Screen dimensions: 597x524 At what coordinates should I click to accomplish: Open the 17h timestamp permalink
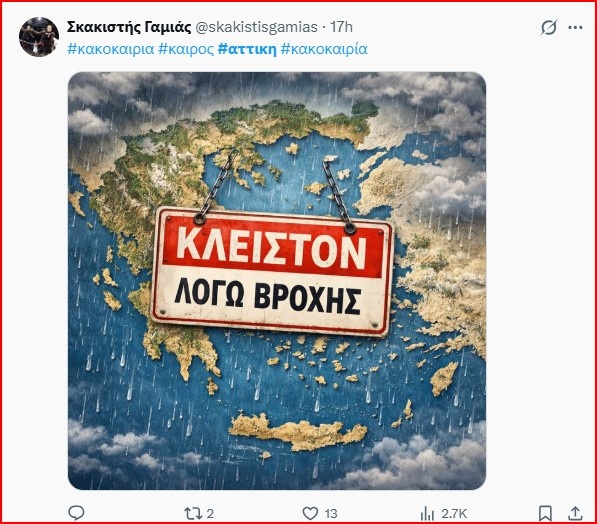click(x=341, y=27)
